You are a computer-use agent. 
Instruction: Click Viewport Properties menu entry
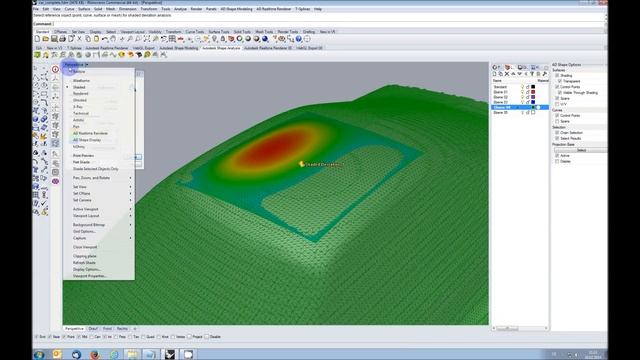click(89, 276)
